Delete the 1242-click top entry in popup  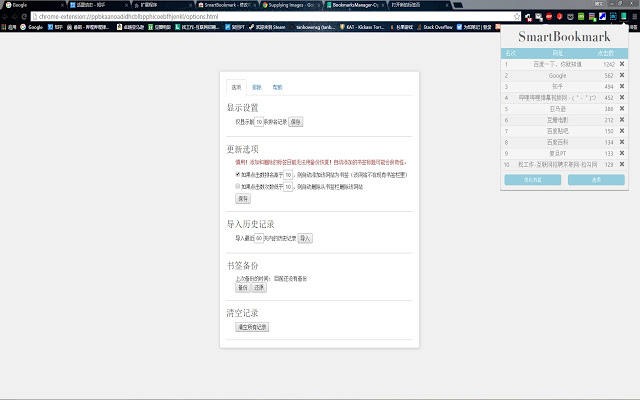622,64
